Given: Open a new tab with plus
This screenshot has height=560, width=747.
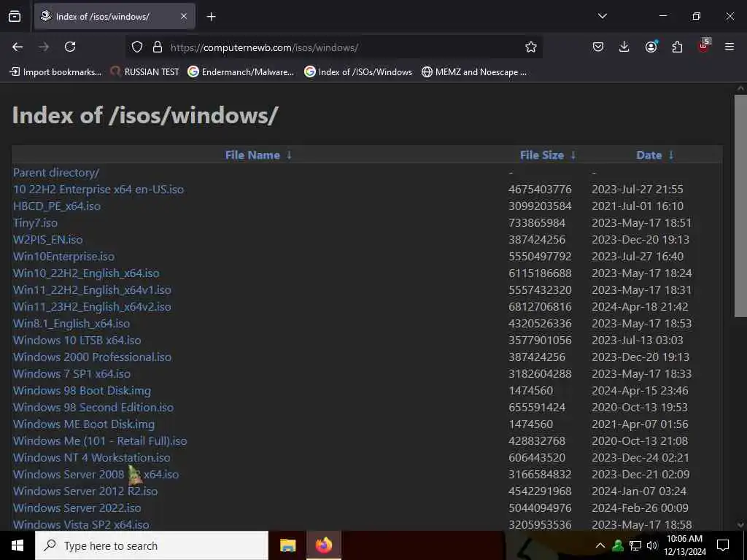Looking at the screenshot, I should coord(211,17).
